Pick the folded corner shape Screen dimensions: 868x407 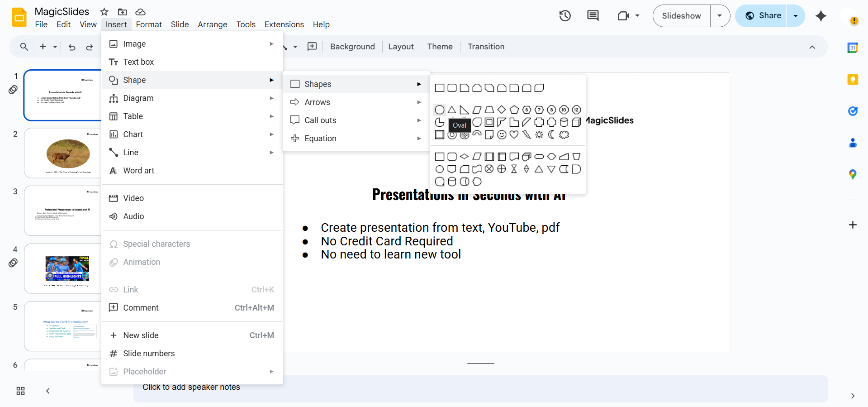point(489,135)
